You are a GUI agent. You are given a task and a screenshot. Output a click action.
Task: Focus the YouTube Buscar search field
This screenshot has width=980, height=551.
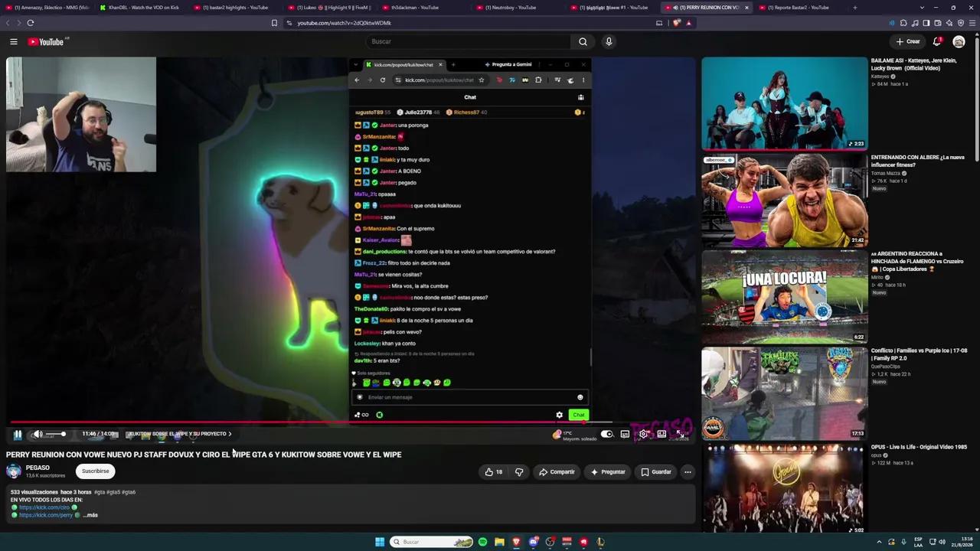(468, 41)
